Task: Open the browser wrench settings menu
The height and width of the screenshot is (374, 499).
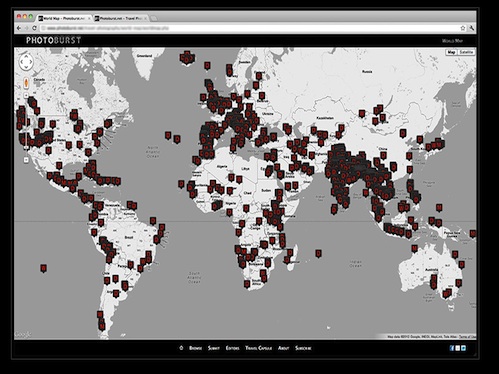Action: coord(472,28)
